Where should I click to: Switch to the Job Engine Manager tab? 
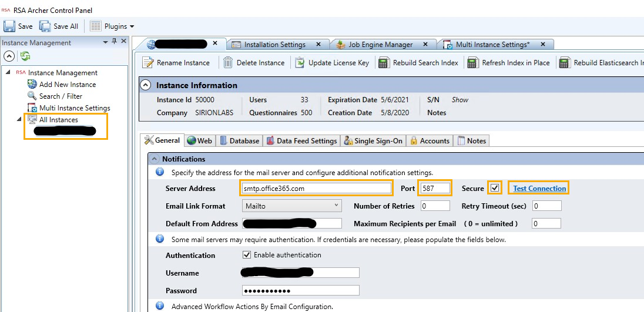point(380,44)
